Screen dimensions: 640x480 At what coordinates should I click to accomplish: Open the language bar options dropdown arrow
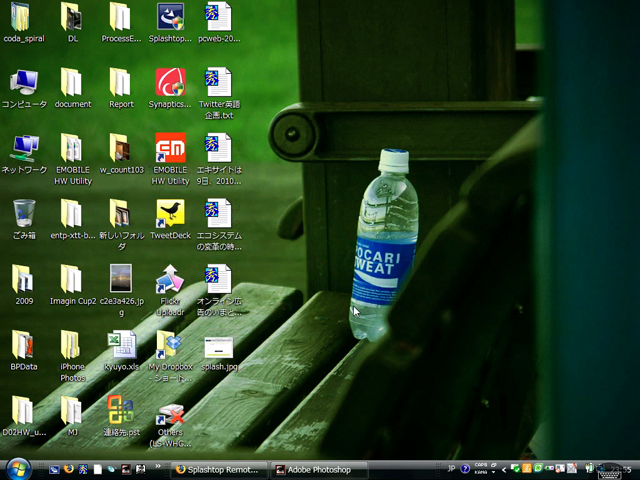pyautogui.click(x=493, y=472)
